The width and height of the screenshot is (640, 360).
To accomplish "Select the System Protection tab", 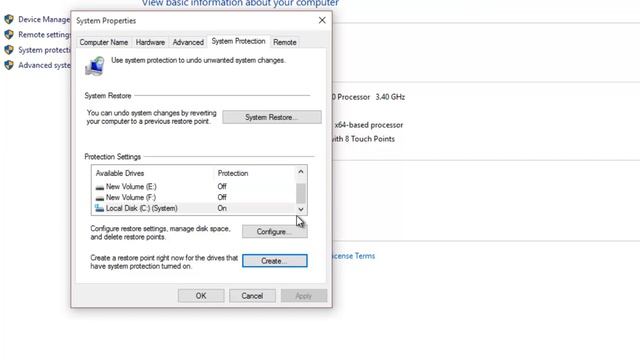I will click(x=238, y=41).
